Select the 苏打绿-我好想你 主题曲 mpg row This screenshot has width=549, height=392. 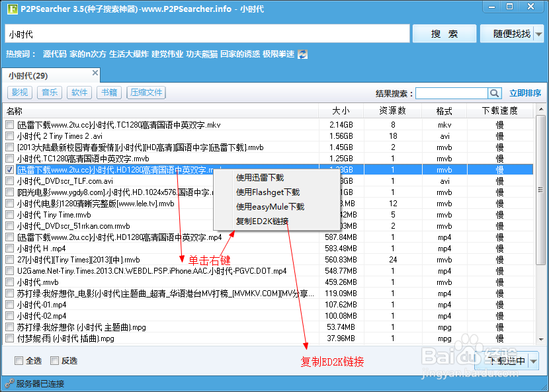(268, 327)
